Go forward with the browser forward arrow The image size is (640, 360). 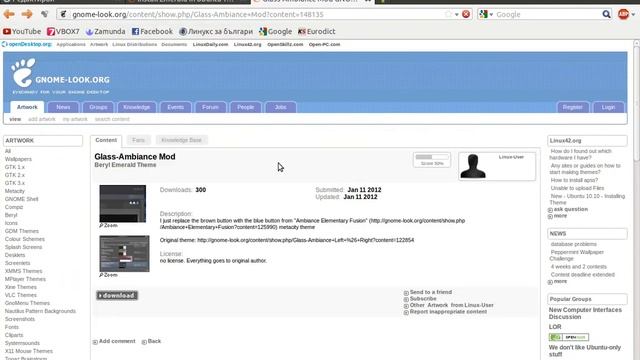tap(27, 14)
